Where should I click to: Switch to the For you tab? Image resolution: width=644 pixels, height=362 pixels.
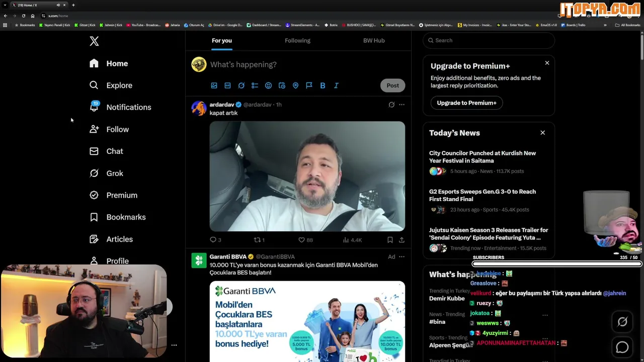pyautogui.click(x=222, y=40)
